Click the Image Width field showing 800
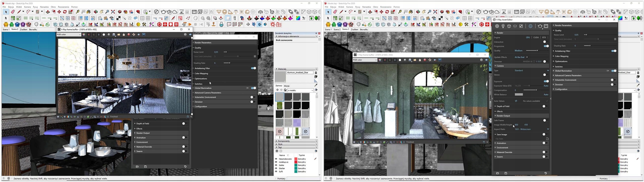The width and height of the screenshot is (644, 182). (516, 125)
